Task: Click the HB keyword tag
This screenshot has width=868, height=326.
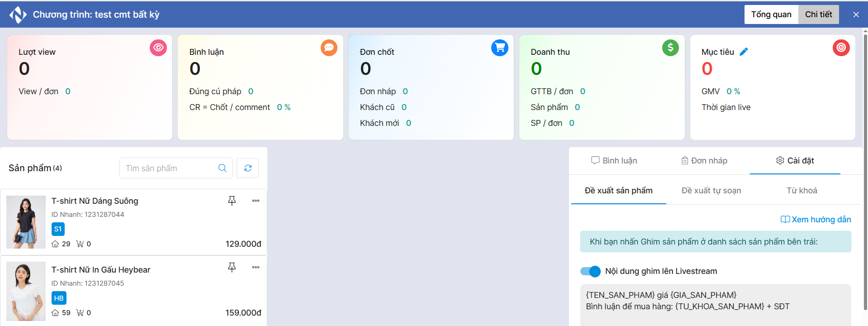Action: [x=59, y=298]
